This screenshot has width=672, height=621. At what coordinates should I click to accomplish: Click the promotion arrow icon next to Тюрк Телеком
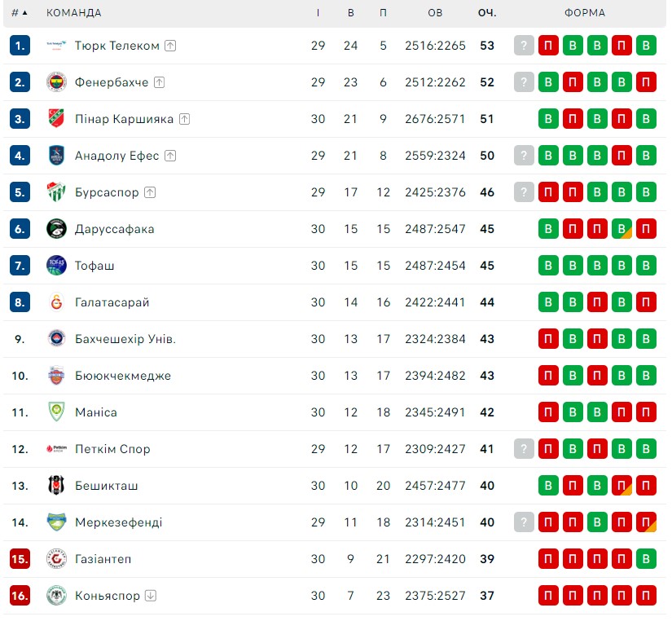[x=170, y=46]
